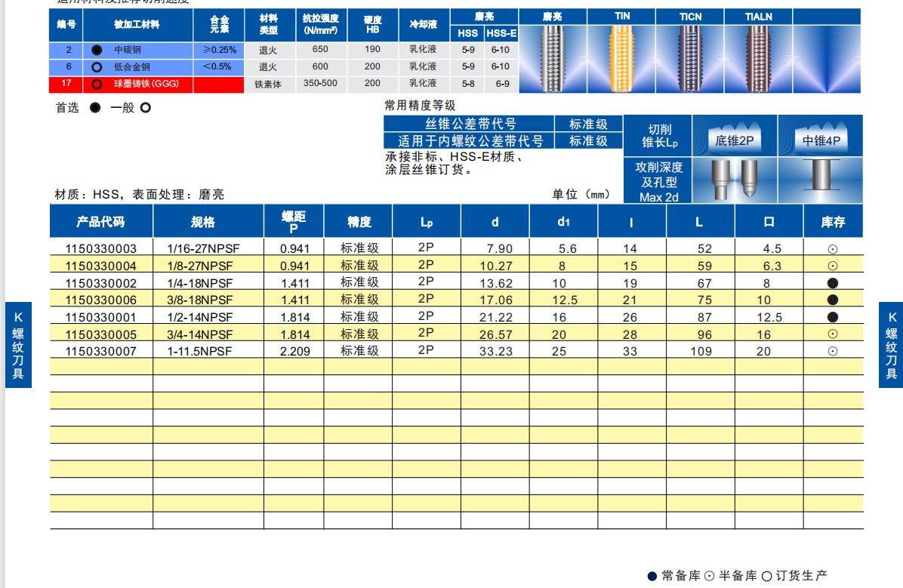903x588 pixels.
Task: Click the stock icon for row 1150330002
Action: point(833,283)
